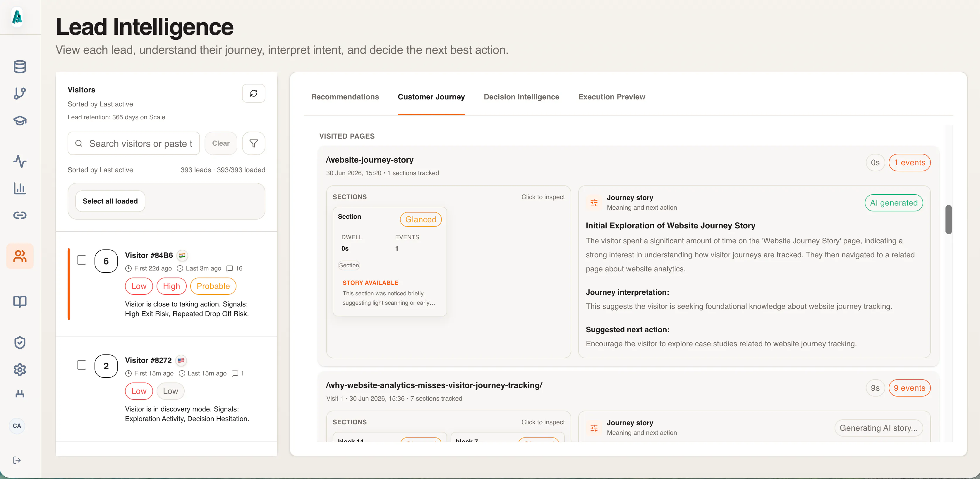This screenshot has width=980, height=479.
Task: Open the CA account avatar
Action: coord(17,426)
